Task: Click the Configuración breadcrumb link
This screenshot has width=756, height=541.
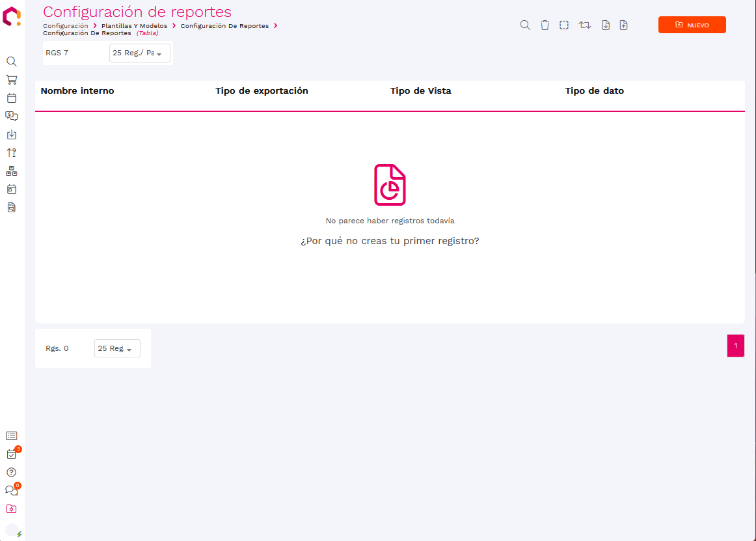Action: [65, 26]
